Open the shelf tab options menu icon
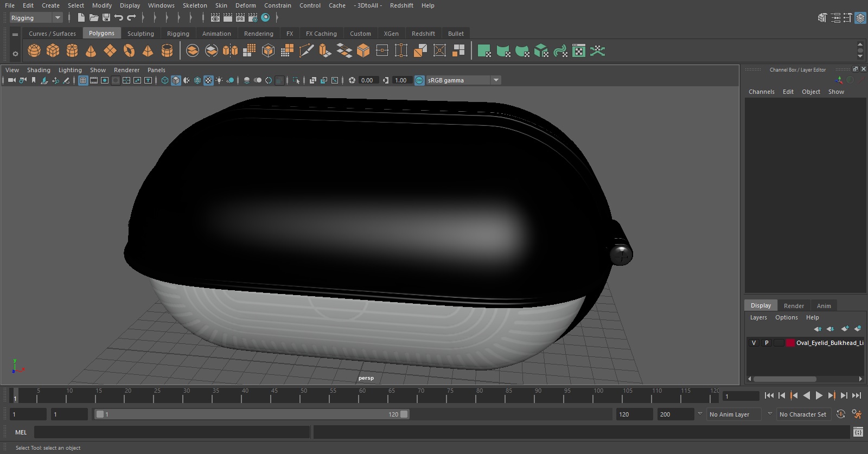The width and height of the screenshot is (868, 454). [x=15, y=34]
